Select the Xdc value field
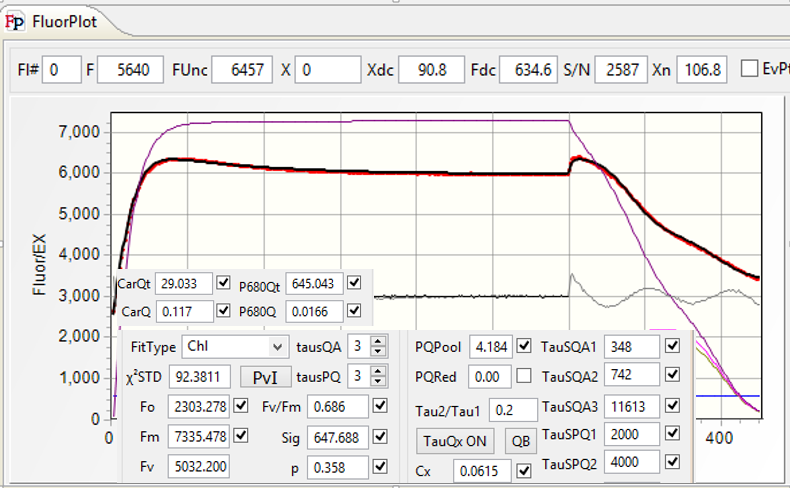 tap(432, 69)
